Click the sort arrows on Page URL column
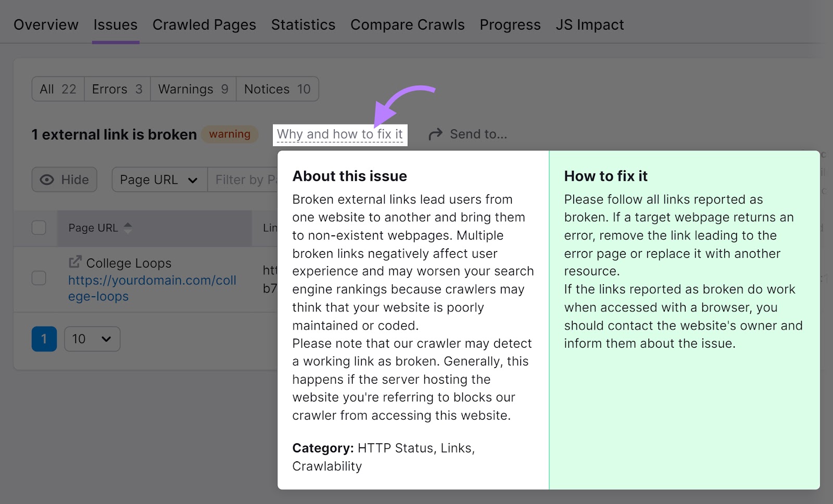Image resolution: width=833 pixels, height=504 pixels. (x=128, y=228)
